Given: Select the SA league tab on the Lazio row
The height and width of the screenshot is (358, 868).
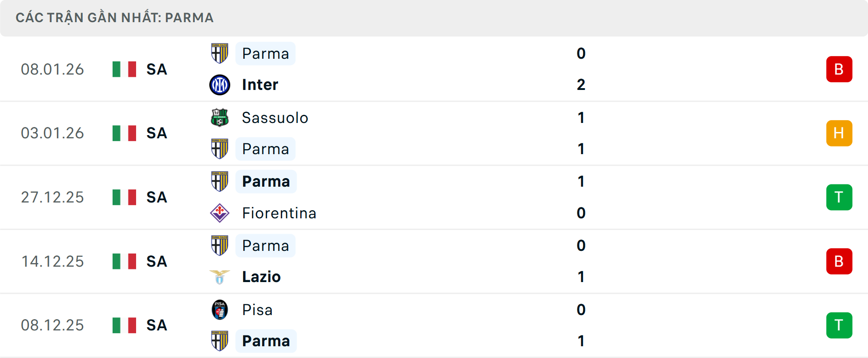Looking at the screenshot, I should click(x=156, y=261).
